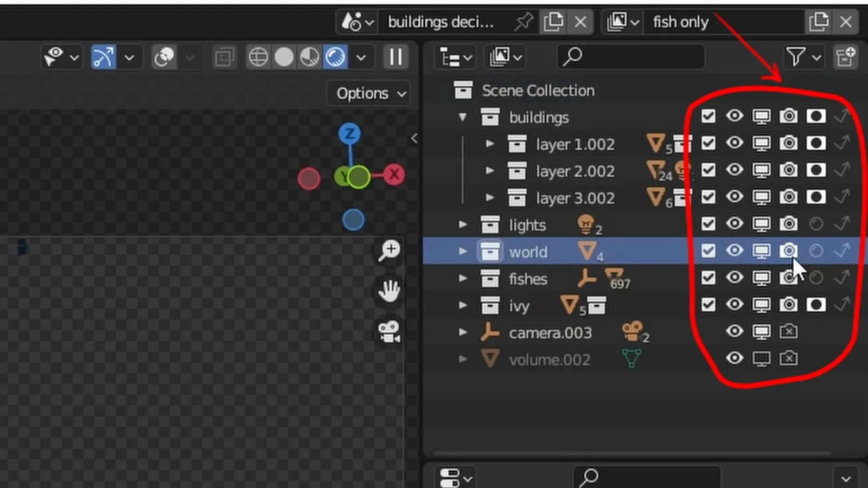
Task: Collapse the buildings collection
Action: point(463,117)
